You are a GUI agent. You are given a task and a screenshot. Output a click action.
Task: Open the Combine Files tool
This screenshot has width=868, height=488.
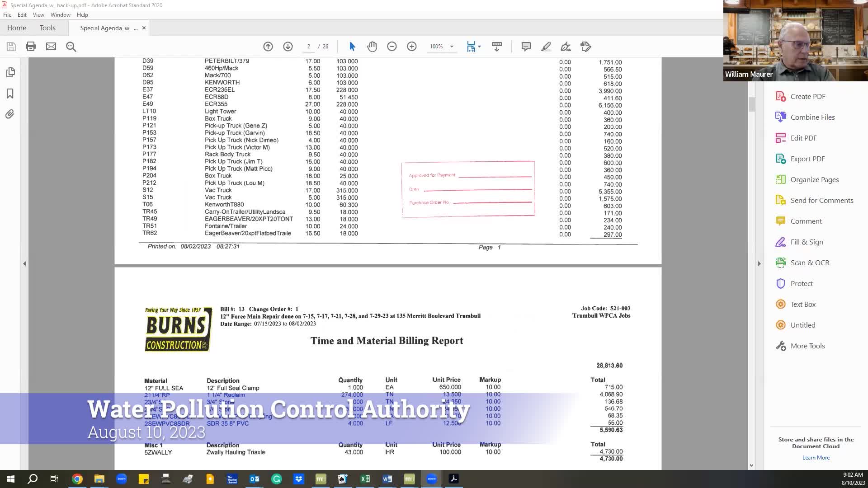click(811, 117)
